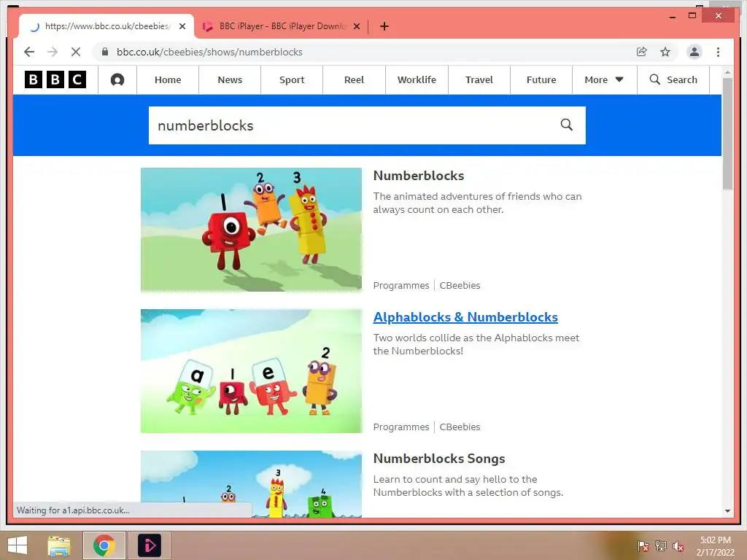Click the browser forward arrow
This screenshot has width=747, height=560.
click(53, 52)
